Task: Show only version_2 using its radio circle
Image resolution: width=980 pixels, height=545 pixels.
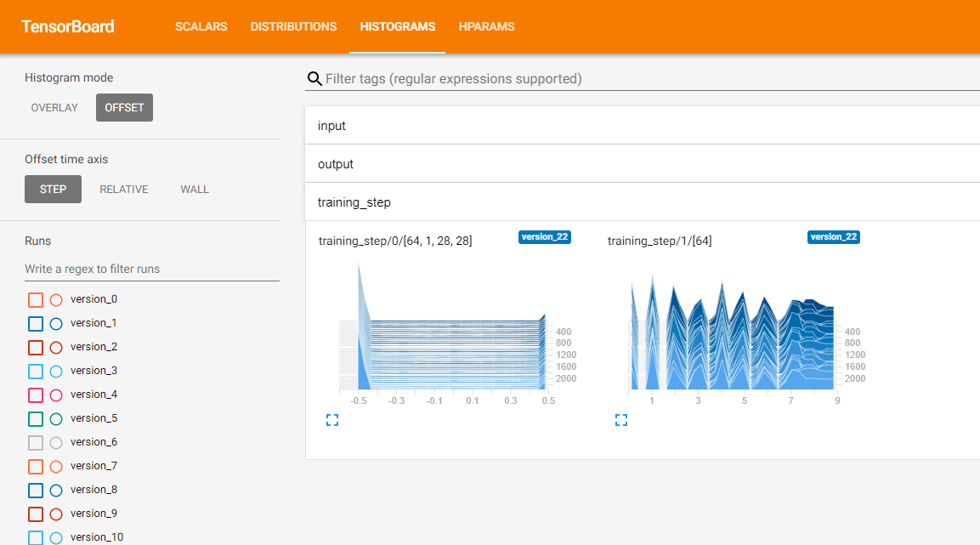Action: pyautogui.click(x=56, y=348)
